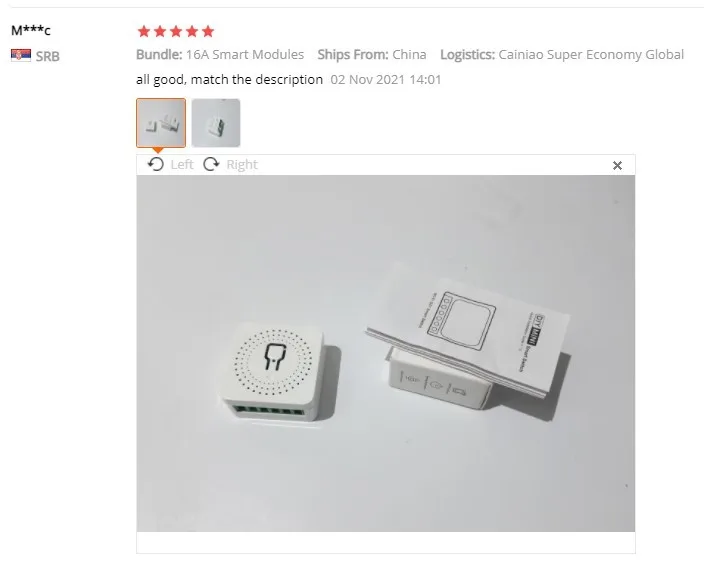This screenshot has width=704, height=564.
Task: Select the "16A Smart Modules" bundle text
Action: (x=245, y=54)
